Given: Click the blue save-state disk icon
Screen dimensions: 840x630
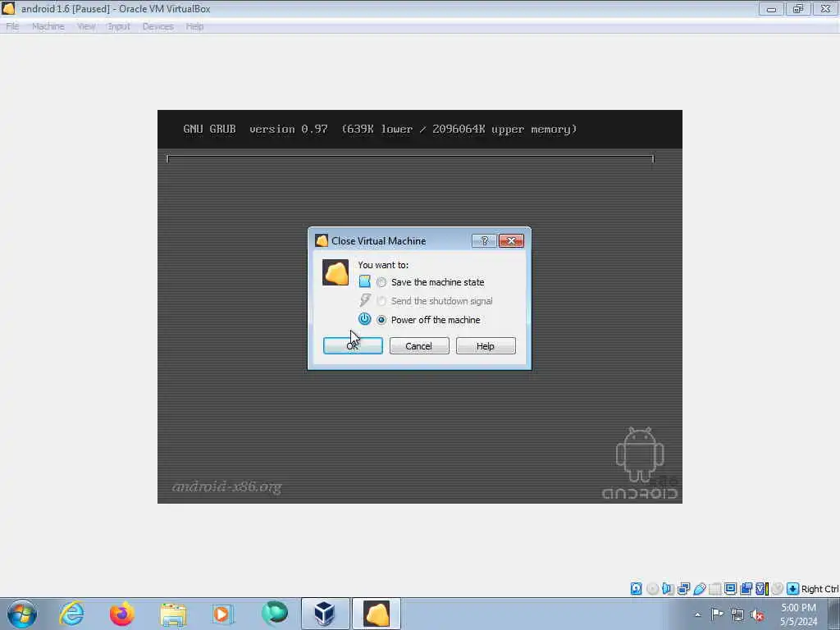Looking at the screenshot, I should coord(364,282).
